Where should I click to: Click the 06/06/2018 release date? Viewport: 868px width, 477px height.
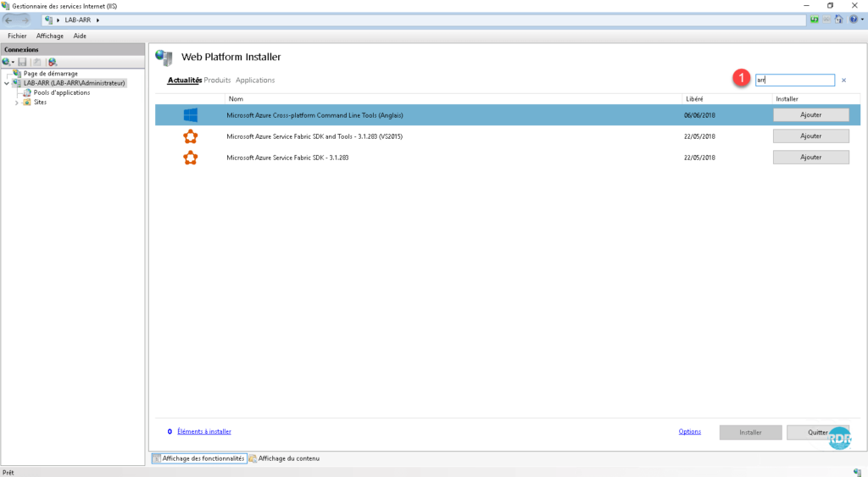(699, 115)
